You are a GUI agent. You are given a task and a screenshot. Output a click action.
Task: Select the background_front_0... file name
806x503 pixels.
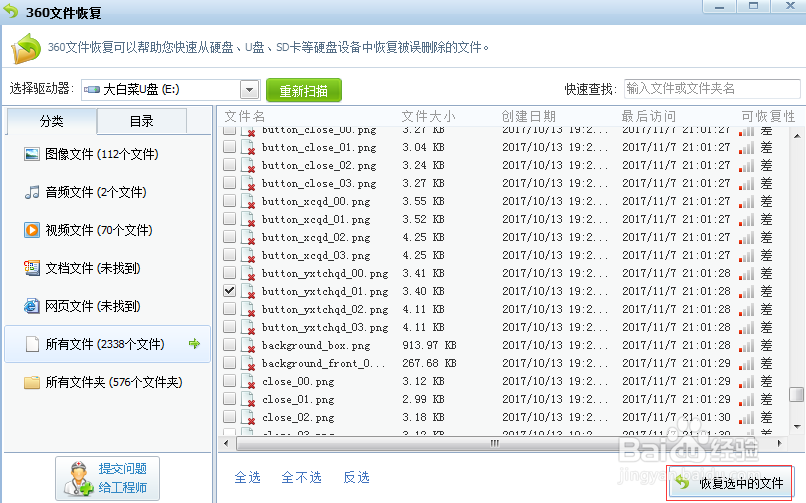click(x=323, y=363)
